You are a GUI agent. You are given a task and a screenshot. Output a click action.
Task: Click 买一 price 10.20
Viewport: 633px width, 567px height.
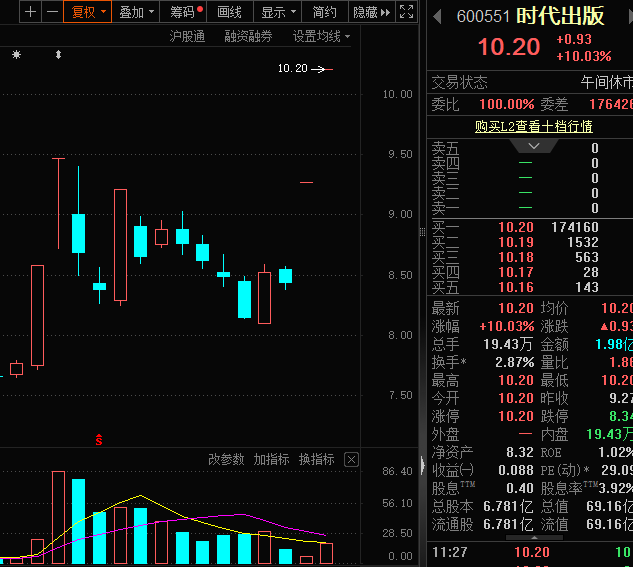pyautogui.click(x=516, y=227)
